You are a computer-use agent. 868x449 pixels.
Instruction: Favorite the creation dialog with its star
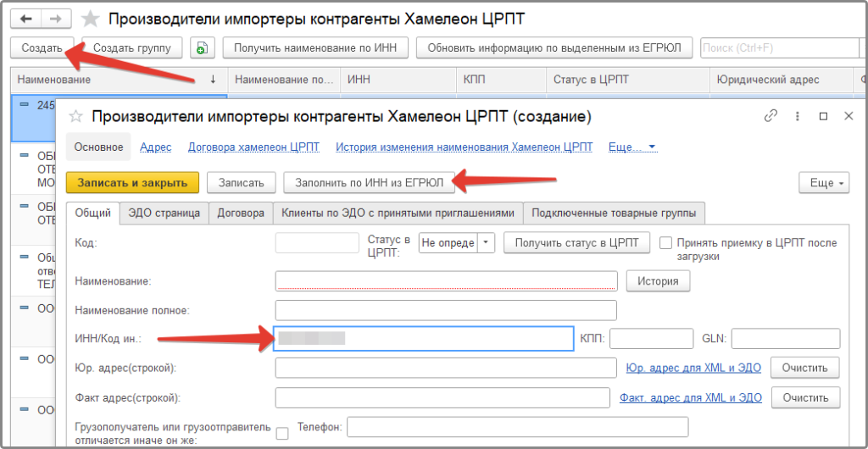point(75,116)
